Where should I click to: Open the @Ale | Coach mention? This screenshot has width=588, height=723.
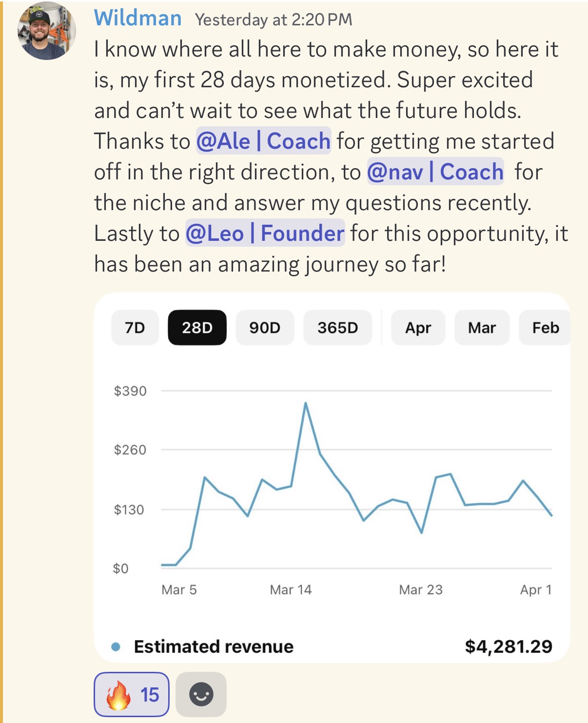(263, 141)
